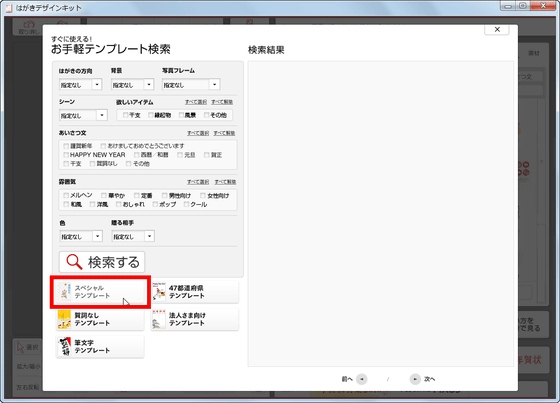Open the 色 color dropdown
The height and width of the screenshot is (403, 560).
[x=81, y=236]
